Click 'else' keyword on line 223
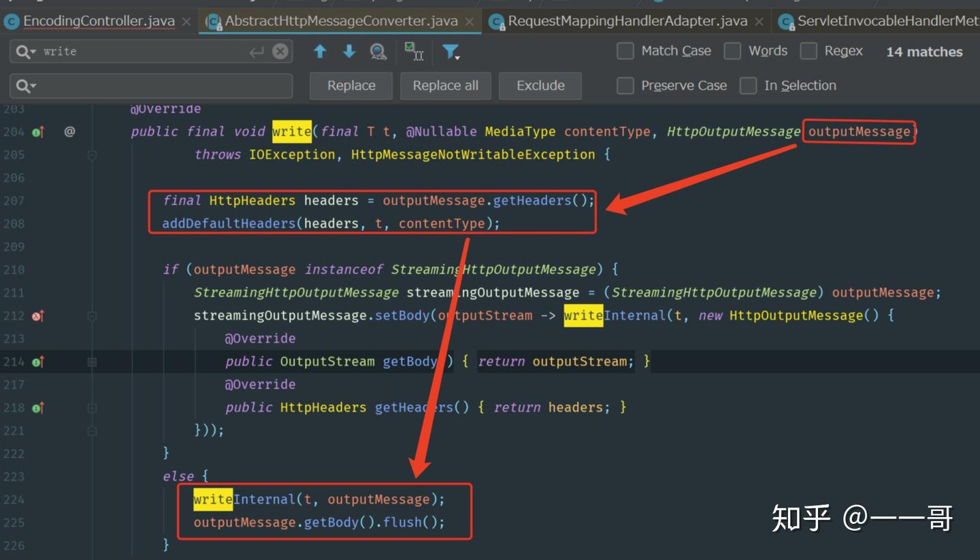The image size is (980, 560). [x=178, y=476]
